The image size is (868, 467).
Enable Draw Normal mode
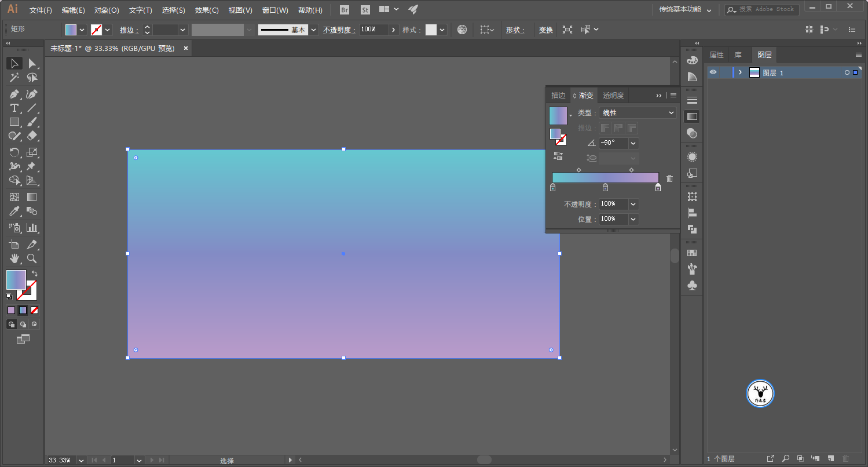tap(11, 324)
